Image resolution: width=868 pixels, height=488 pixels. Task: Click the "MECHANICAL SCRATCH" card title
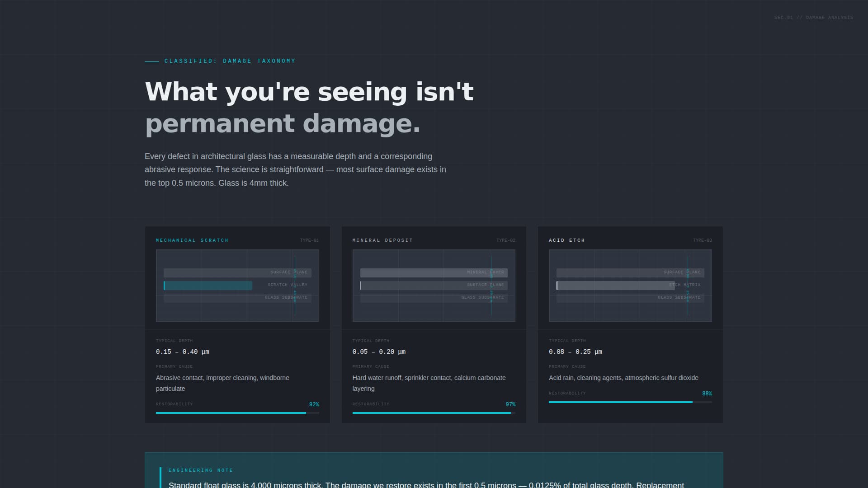[192, 240]
